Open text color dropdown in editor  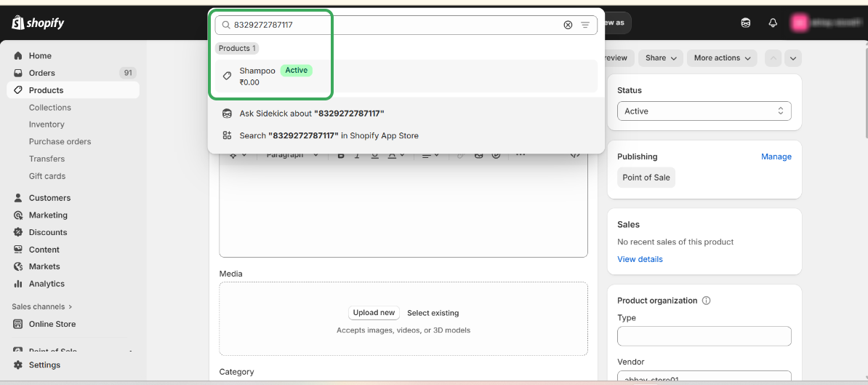[x=395, y=155]
